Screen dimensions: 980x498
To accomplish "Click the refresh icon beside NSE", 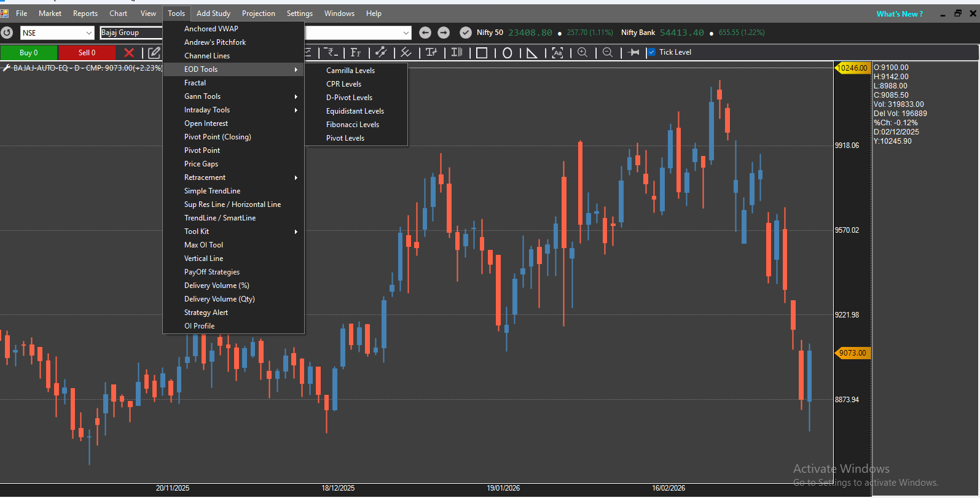I will (7, 33).
